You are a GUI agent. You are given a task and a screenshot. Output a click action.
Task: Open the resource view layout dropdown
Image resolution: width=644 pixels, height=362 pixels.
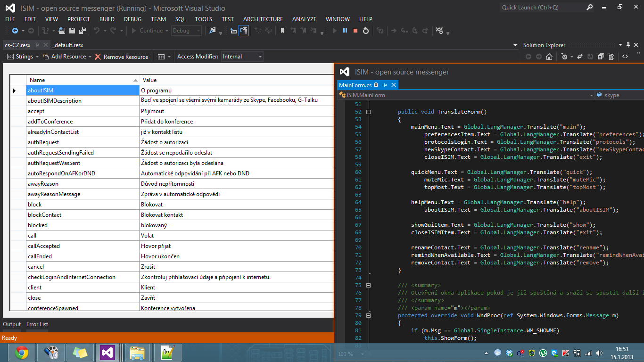pyautogui.click(x=165, y=57)
